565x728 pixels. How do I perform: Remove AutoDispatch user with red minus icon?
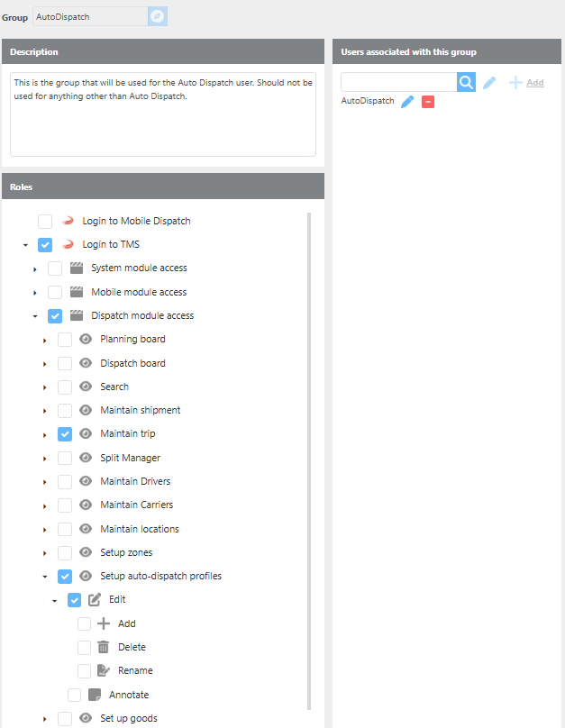[428, 102]
